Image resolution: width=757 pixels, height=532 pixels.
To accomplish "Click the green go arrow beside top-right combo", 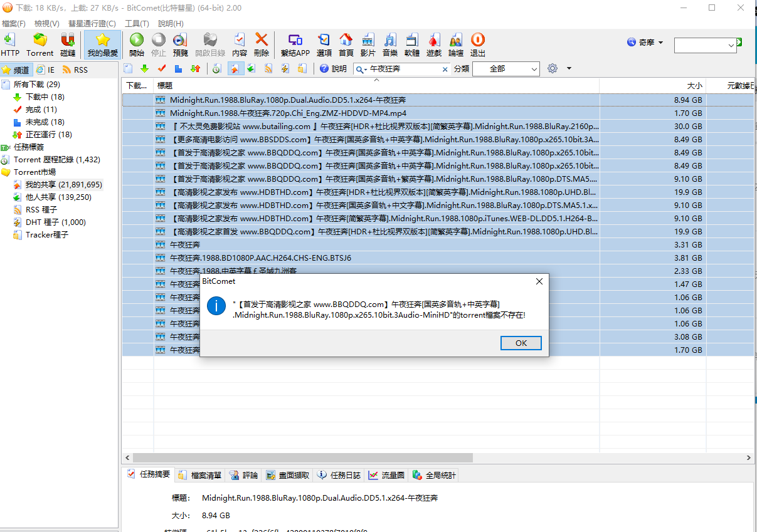I will point(740,42).
